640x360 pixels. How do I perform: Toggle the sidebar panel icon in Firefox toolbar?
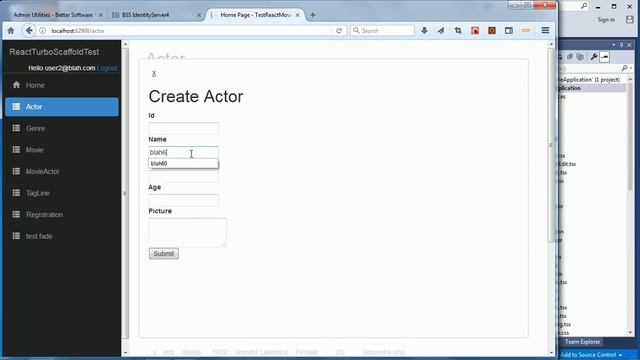(x=509, y=31)
